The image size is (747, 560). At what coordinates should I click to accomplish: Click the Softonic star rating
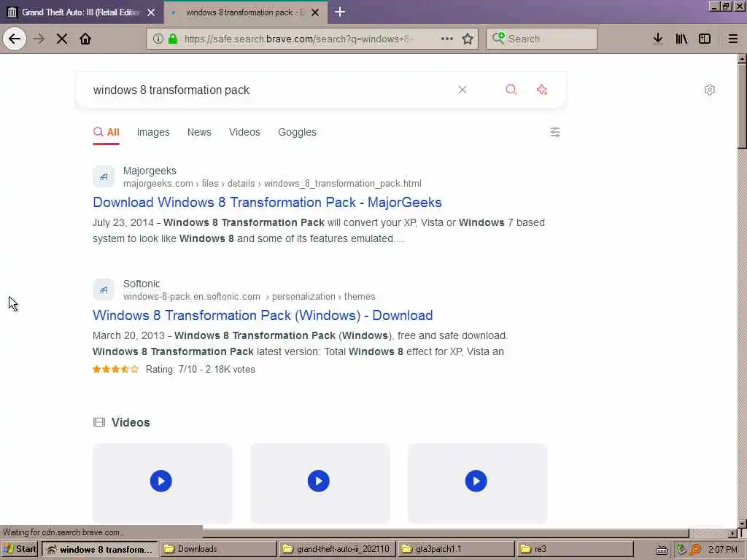coord(116,369)
